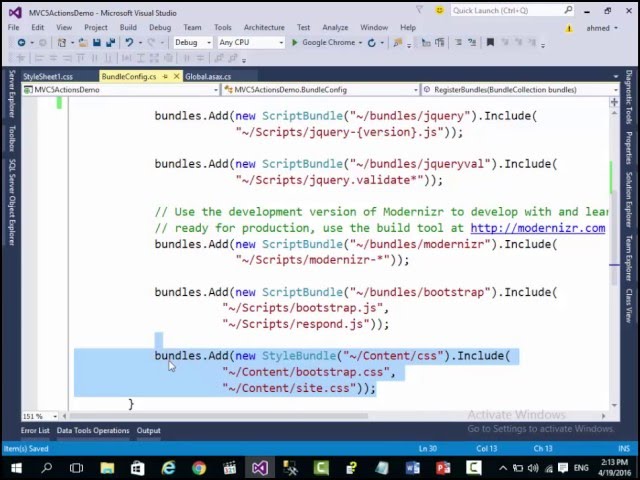640x480 pixels.
Task: Open the MVC5ActionsDemo.BundleConfig type dropdown
Action: [x=321, y=90]
